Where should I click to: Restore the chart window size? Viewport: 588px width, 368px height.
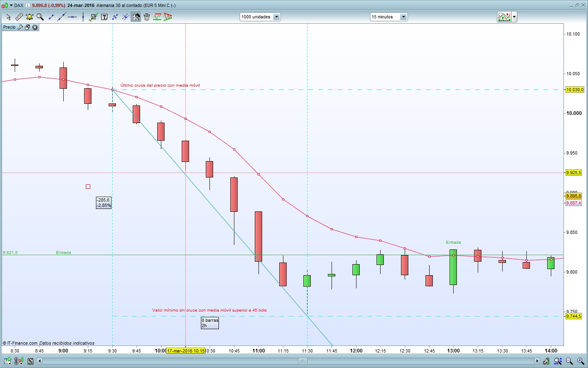click(x=577, y=5)
